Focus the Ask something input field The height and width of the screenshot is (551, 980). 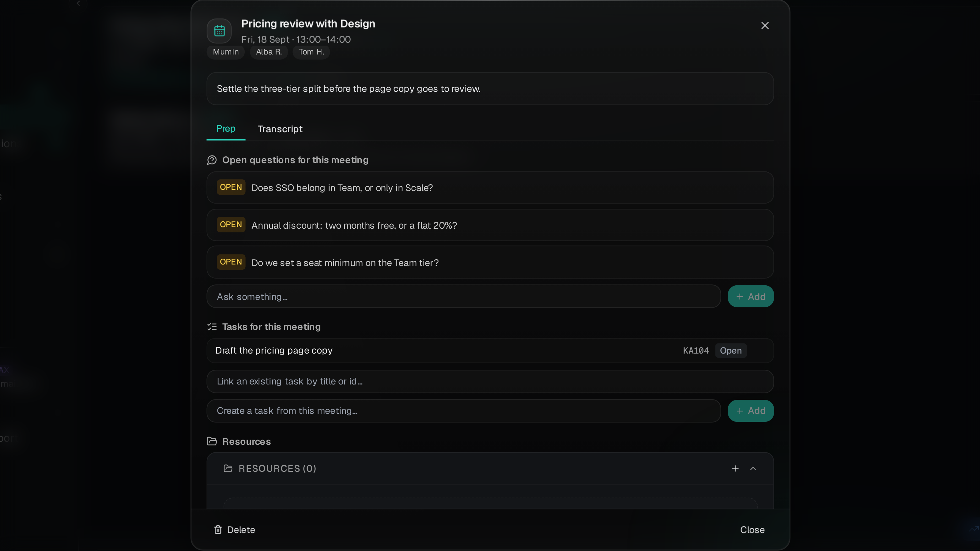(x=463, y=297)
